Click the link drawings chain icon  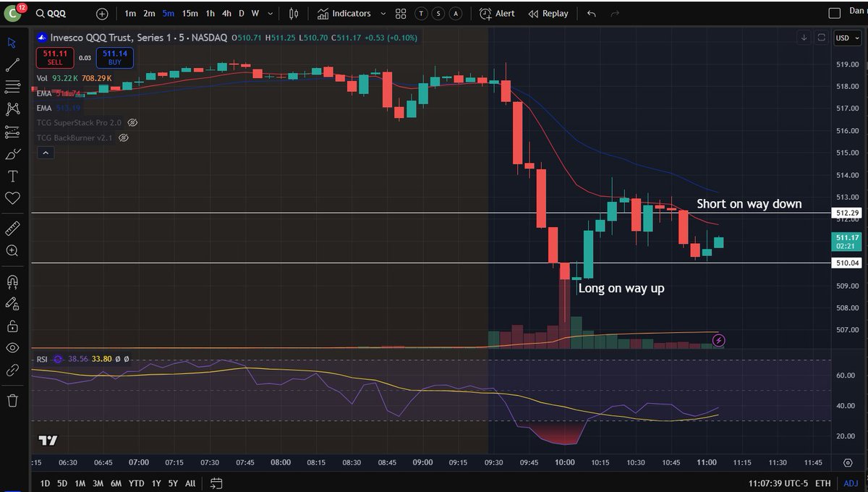12,370
